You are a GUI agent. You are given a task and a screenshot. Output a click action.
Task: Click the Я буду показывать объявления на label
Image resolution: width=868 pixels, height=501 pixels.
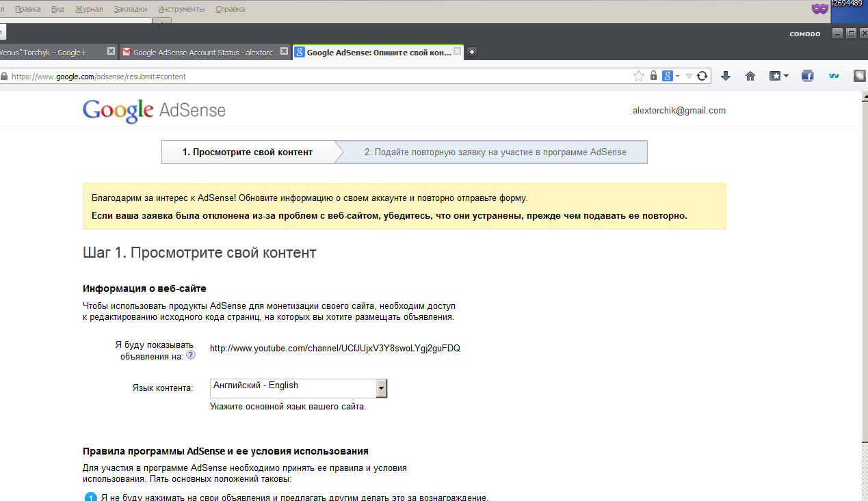point(155,351)
